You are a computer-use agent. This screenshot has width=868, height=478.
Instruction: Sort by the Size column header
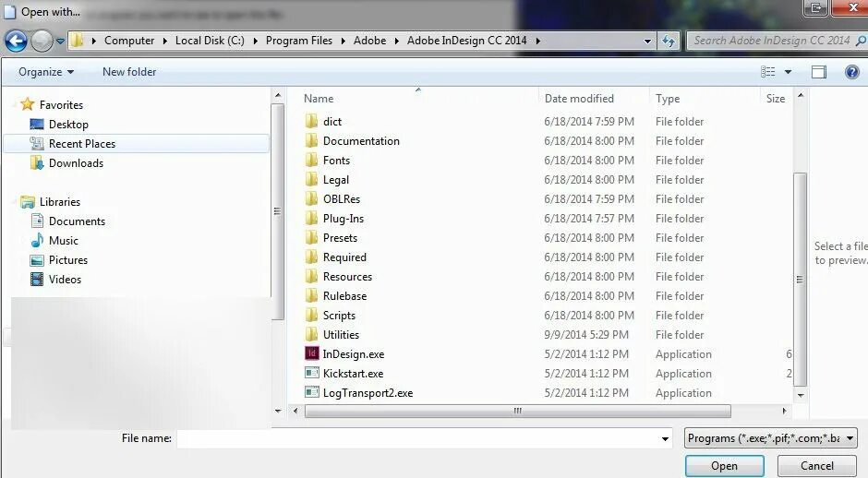point(776,99)
